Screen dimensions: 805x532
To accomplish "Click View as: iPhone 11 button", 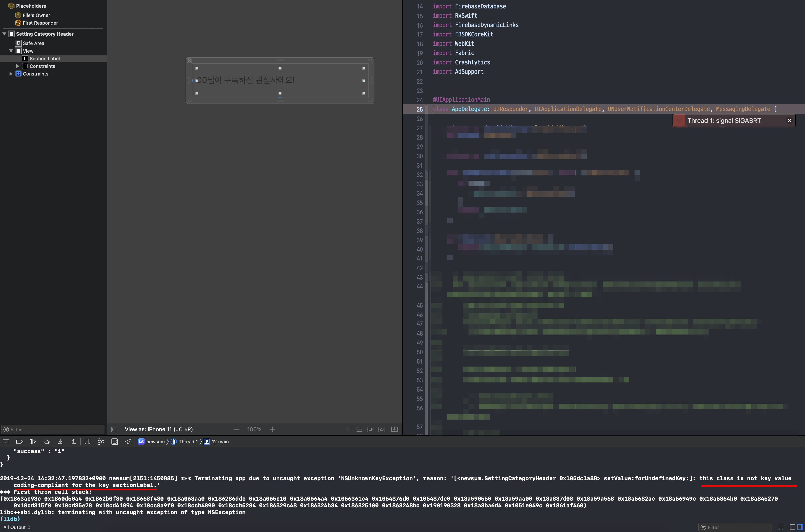I will pos(159,429).
